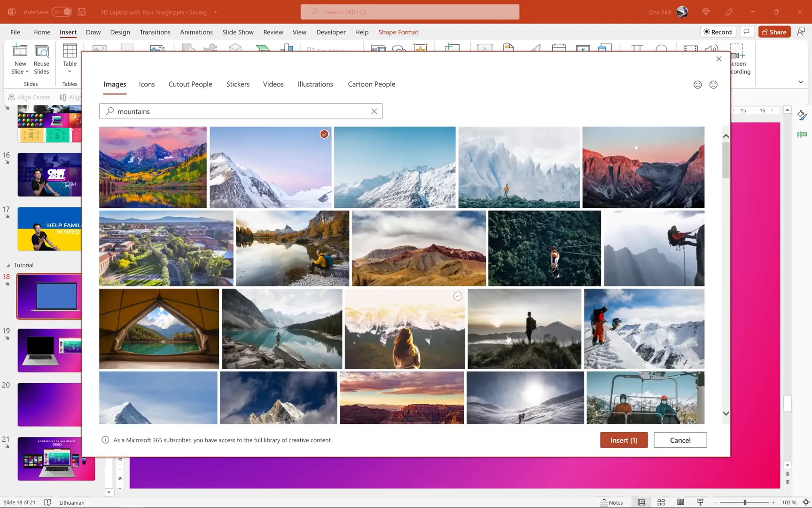This screenshot has height=508, width=812.
Task: Open the File menu
Action: coord(16,32)
